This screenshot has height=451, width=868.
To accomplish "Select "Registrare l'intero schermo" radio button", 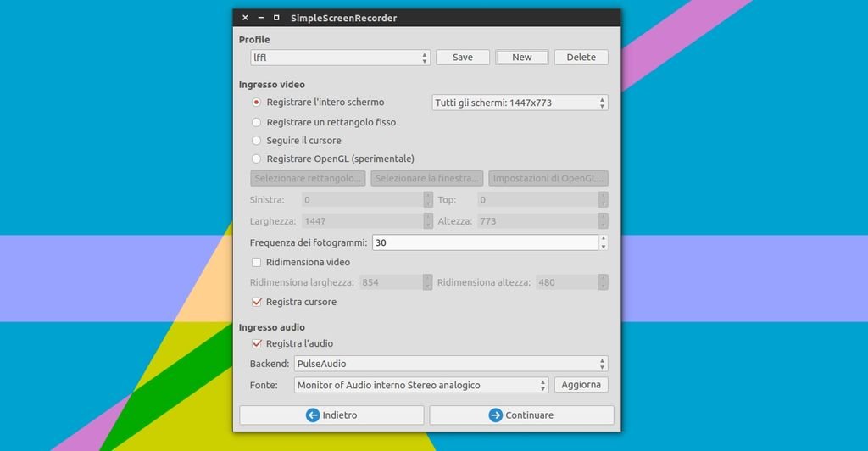I will (x=257, y=103).
